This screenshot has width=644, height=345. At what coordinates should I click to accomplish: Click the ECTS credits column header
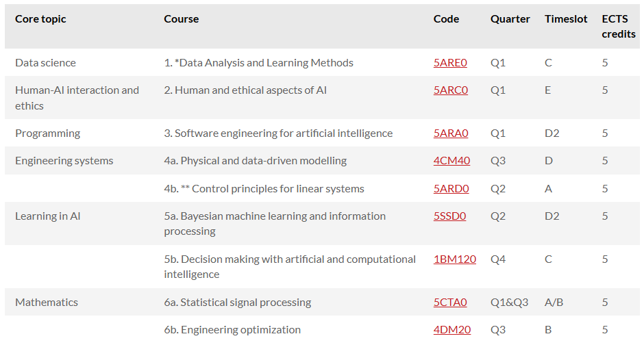619,27
